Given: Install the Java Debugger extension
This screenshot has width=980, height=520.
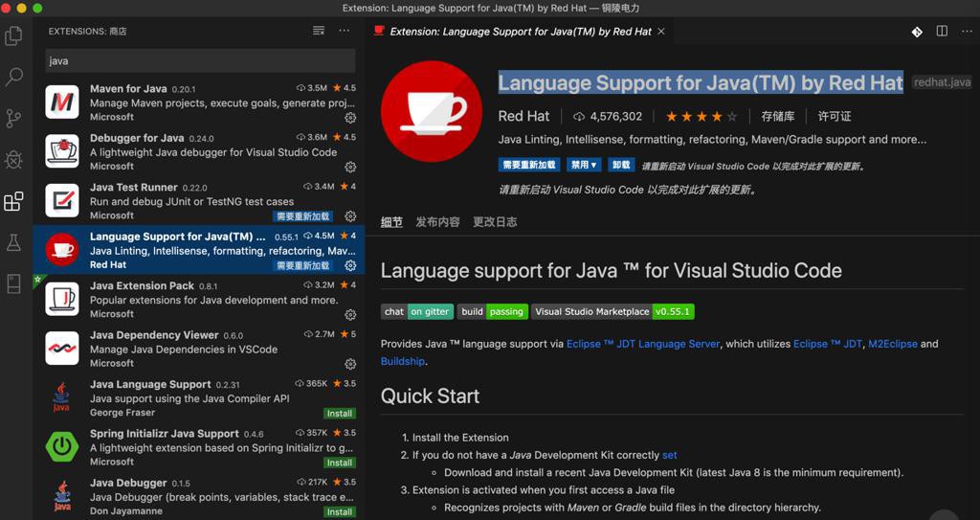Looking at the screenshot, I should click(x=340, y=512).
